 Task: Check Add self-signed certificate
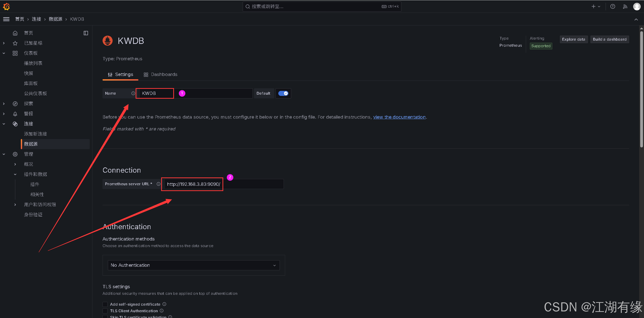point(105,304)
